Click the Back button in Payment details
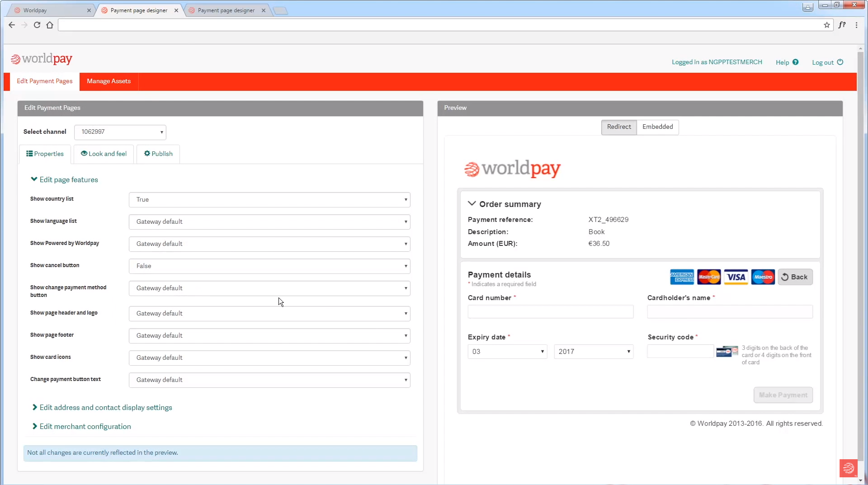The image size is (868, 485). click(x=795, y=277)
